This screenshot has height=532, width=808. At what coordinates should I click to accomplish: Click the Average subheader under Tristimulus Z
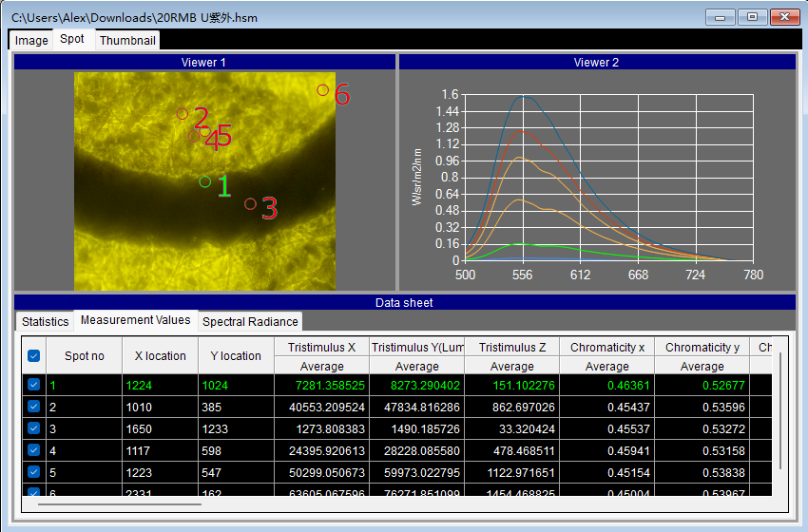tap(512, 366)
